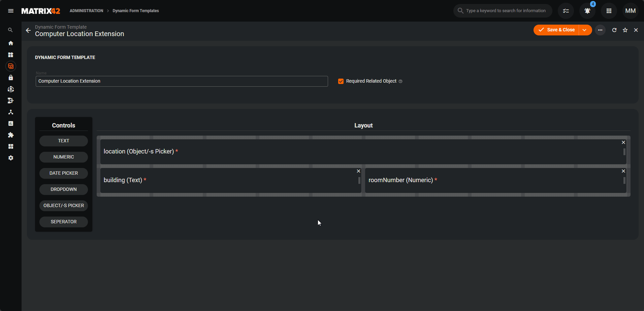Open the notifications bell with 4 alerts

coord(587,10)
